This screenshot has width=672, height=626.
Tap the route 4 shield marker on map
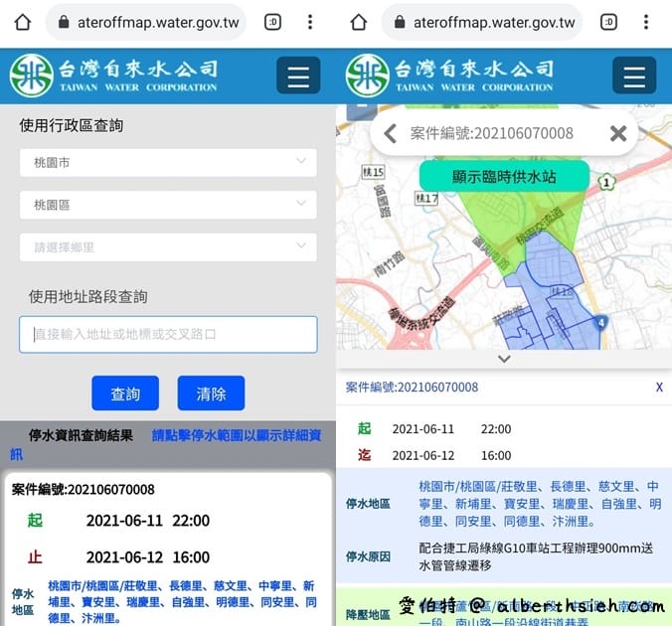point(601,322)
